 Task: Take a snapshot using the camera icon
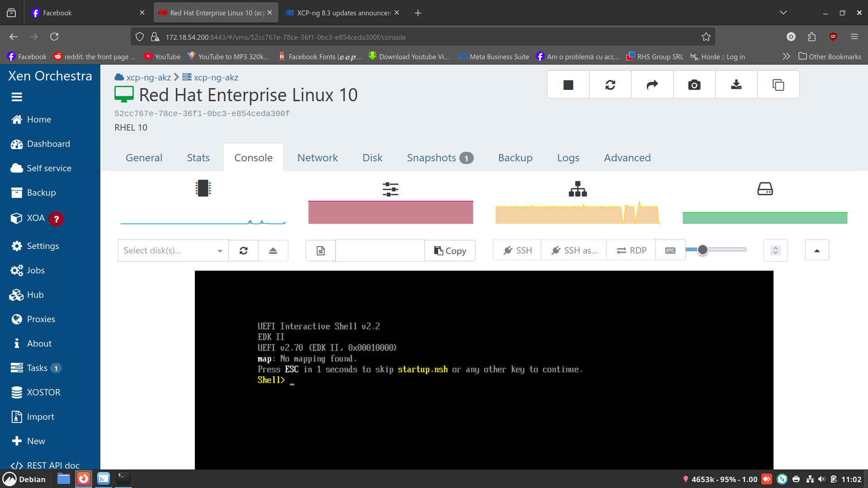pyautogui.click(x=694, y=84)
